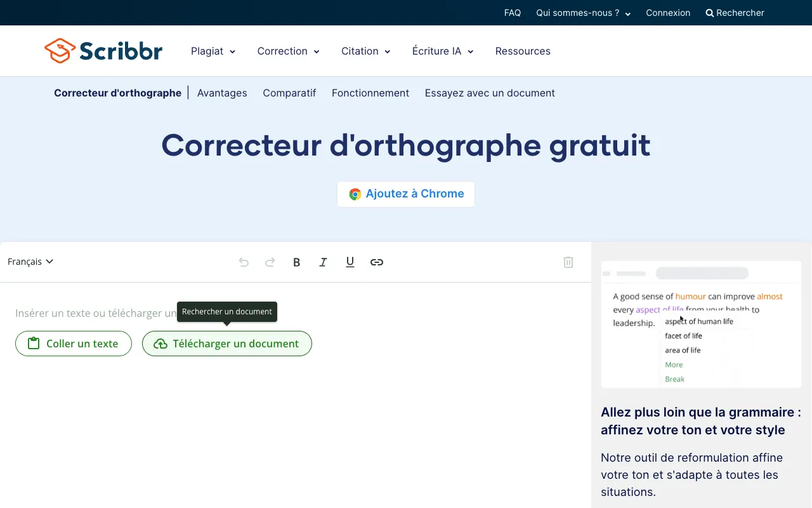Click the Scribbr logo

tap(103, 51)
